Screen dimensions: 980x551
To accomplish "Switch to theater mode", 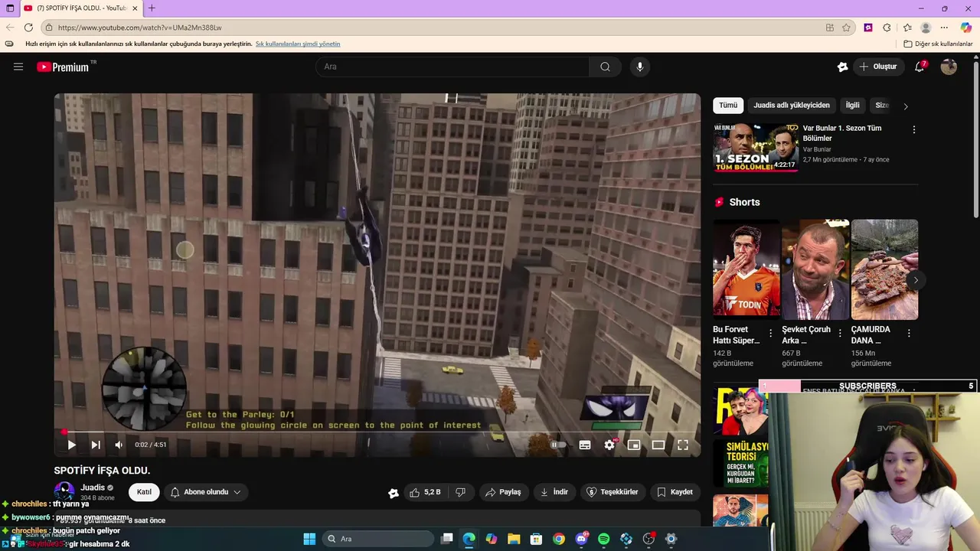I will pyautogui.click(x=658, y=445).
